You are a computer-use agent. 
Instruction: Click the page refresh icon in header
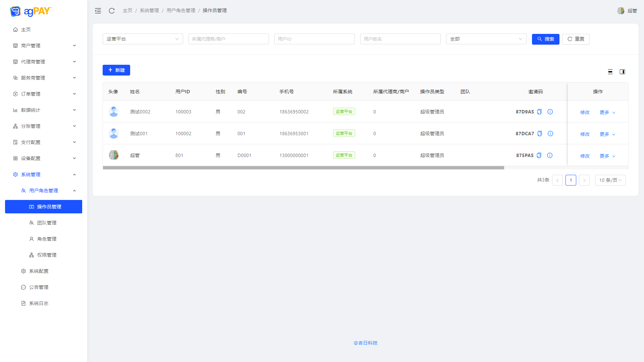pyautogui.click(x=112, y=11)
